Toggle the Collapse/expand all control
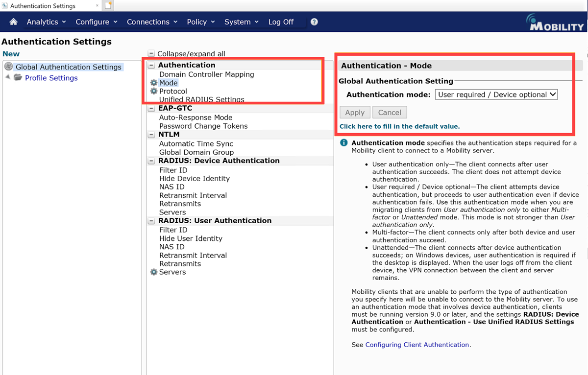 point(151,54)
